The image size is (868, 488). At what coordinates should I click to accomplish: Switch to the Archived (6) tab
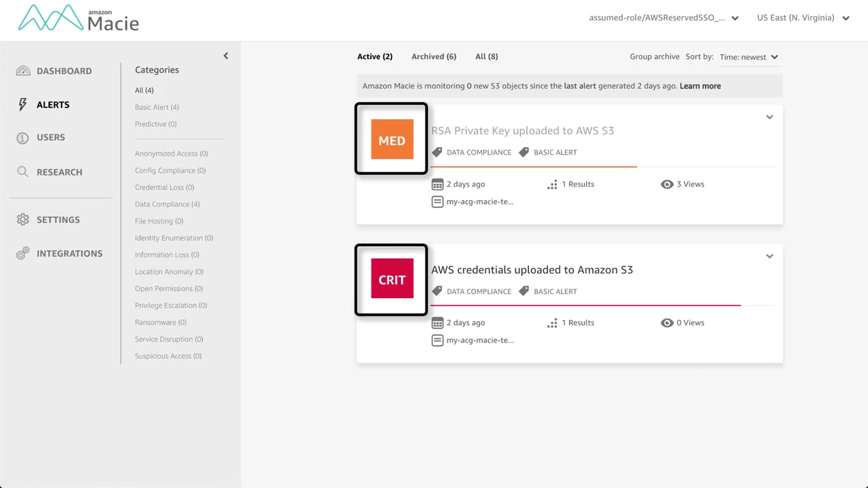(x=434, y=56)
